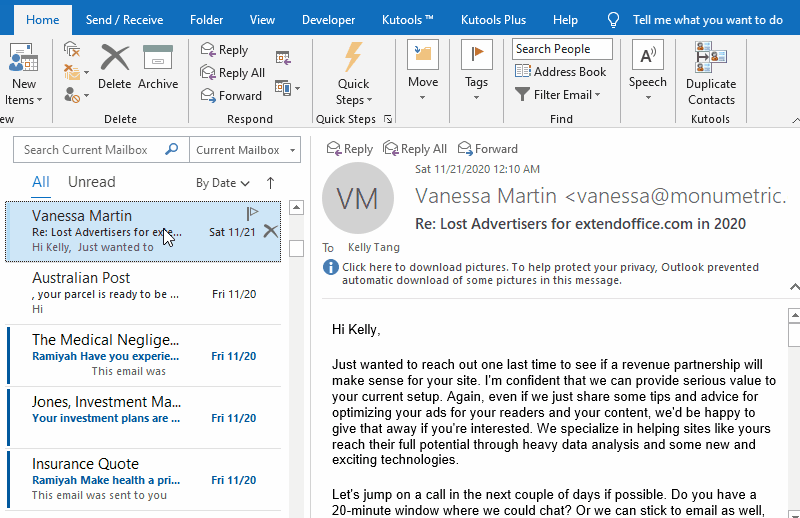
Task: Click the Meeting reply icon
Action: pos(283,57)
